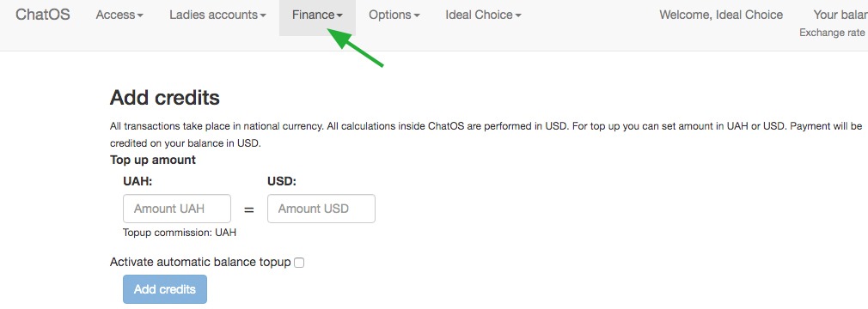Open the Finance dropdown menu
The height and width of the screenshot is (309, 868).
tap(317, 15)
